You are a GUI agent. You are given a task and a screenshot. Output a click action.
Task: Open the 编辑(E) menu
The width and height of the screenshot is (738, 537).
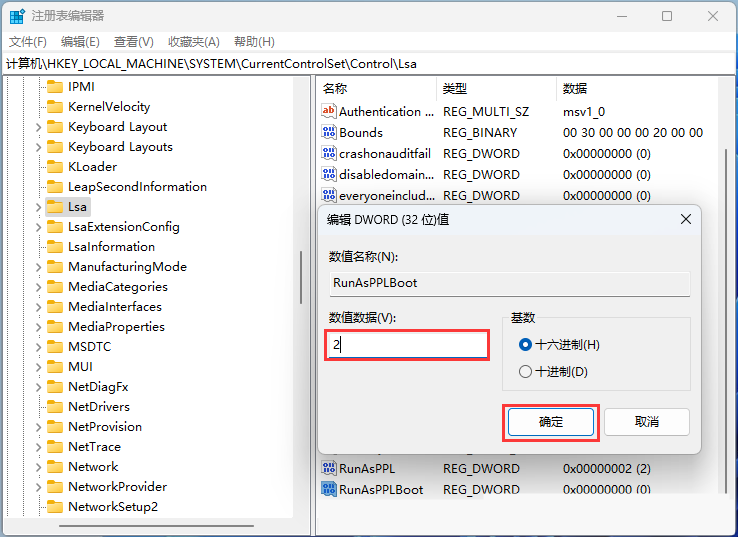coord(80,42)
